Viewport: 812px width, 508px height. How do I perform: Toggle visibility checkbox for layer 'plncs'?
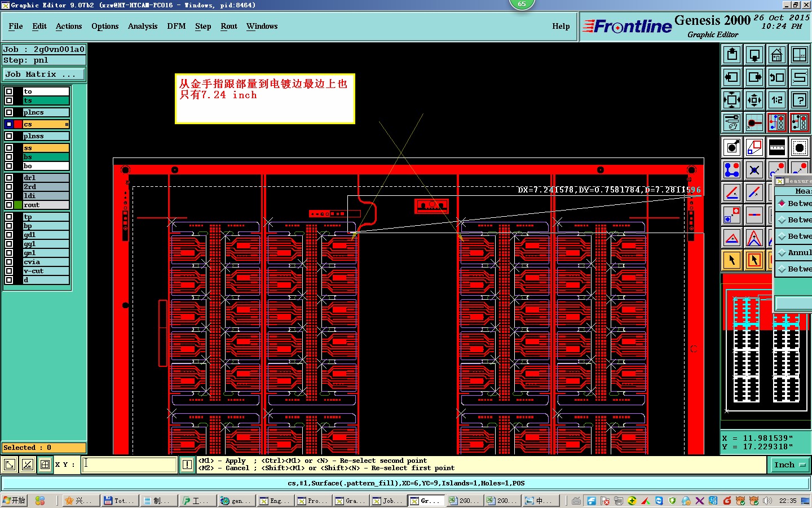pyautogui.click(x=9, y=112)
